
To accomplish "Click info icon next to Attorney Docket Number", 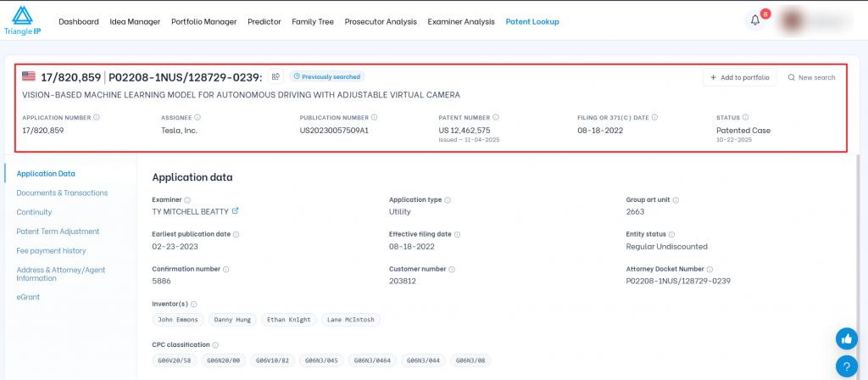I will click(x=710, y=269).
